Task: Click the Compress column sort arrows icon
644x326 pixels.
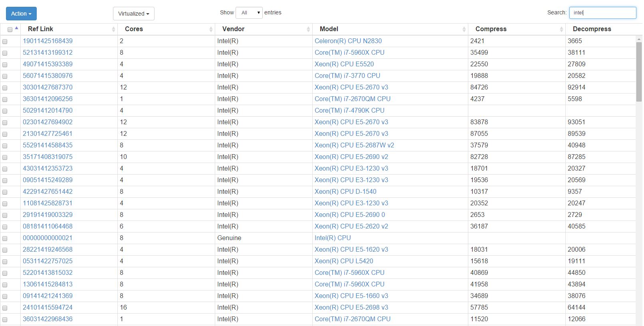Action: [561, 29]
